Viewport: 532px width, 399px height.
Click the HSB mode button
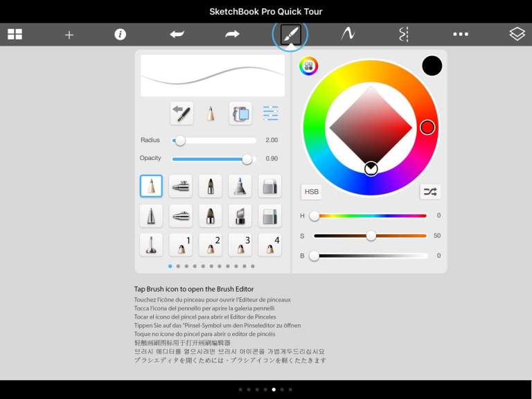click(x=312, y=192)
